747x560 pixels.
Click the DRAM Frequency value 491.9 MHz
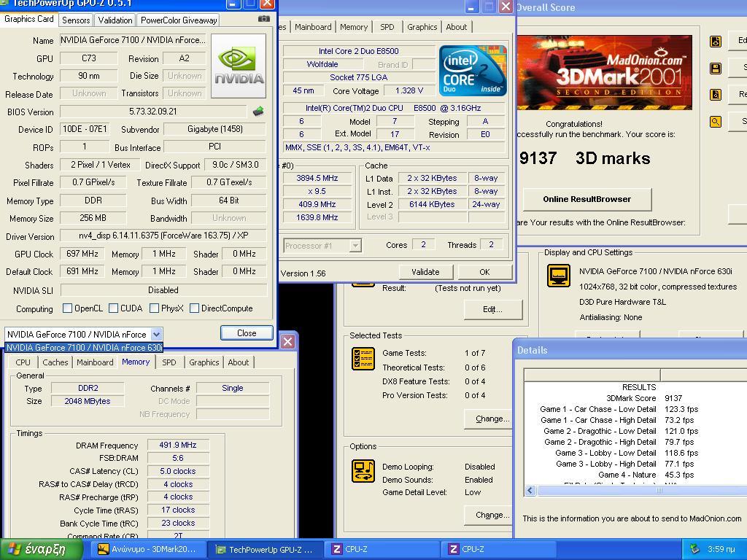pos(178,446)
